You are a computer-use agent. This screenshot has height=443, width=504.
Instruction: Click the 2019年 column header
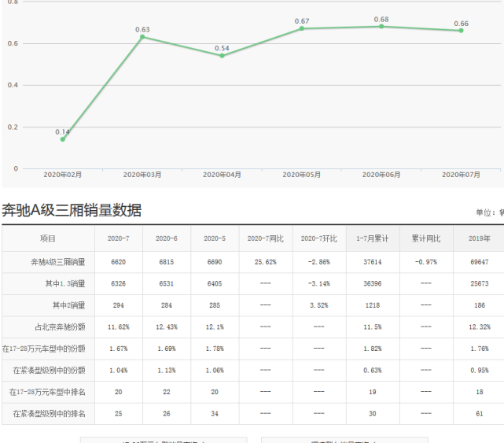[x=480, y=238]
